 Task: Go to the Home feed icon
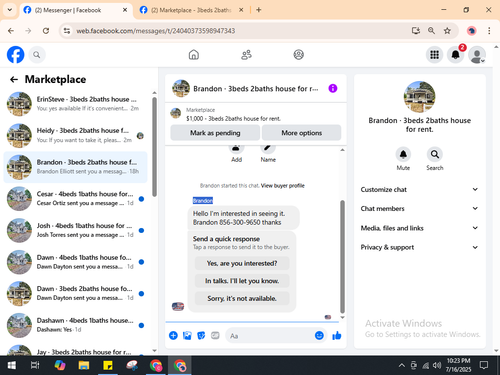[x=194, y=55]
